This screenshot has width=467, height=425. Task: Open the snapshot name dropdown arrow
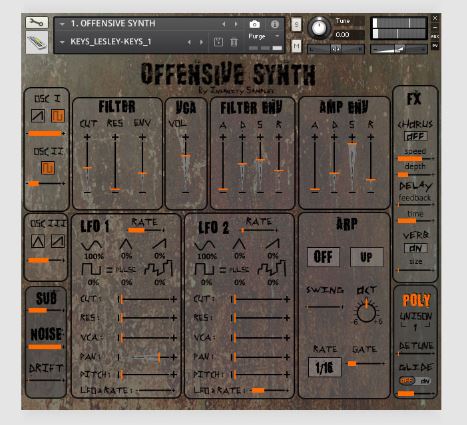pos(62,42)
